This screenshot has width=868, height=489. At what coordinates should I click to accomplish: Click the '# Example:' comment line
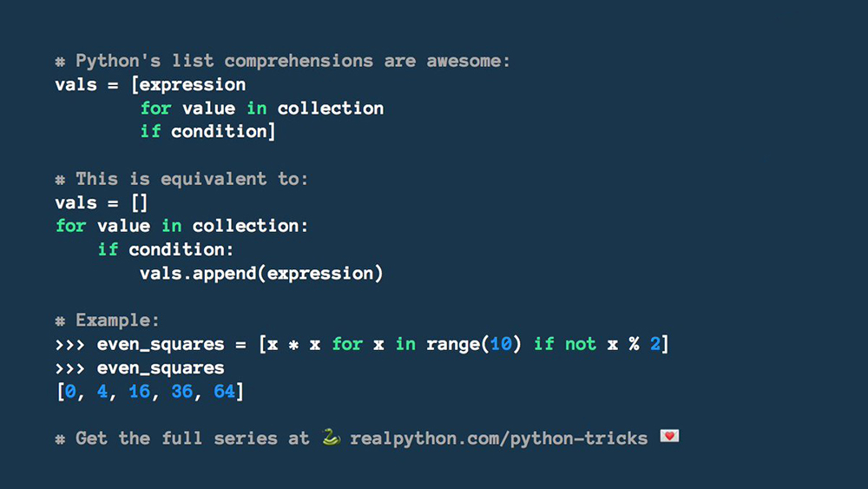pyautogui.click(x=108, y=320)
